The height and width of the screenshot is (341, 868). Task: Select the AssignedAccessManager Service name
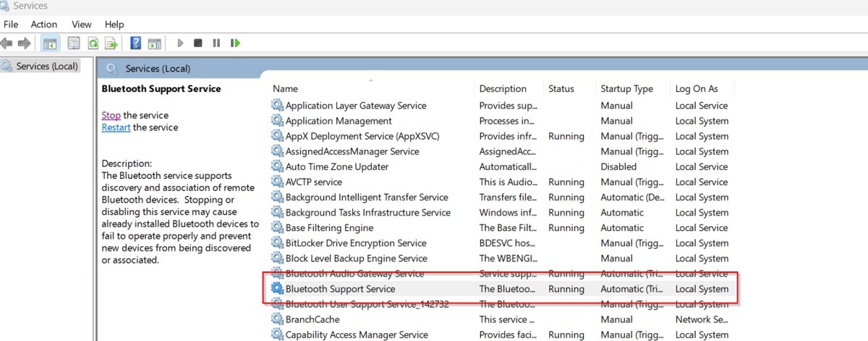coord(352,151)
